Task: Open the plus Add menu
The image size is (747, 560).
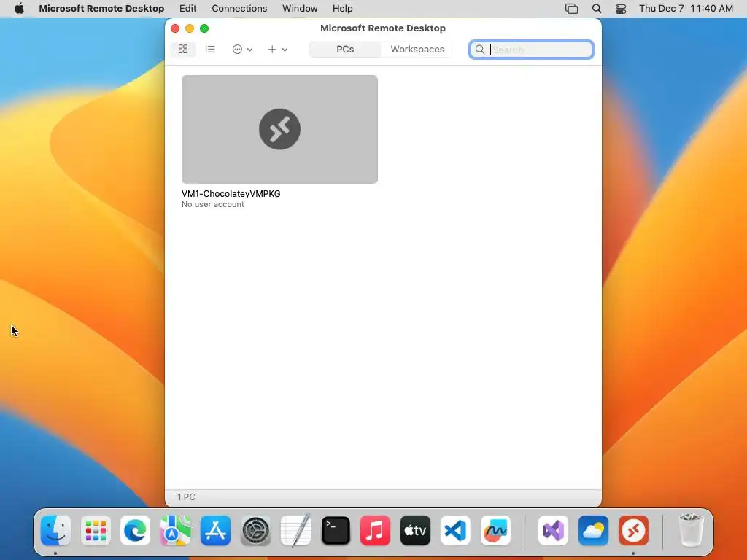Action: click(x=277, y=49)
